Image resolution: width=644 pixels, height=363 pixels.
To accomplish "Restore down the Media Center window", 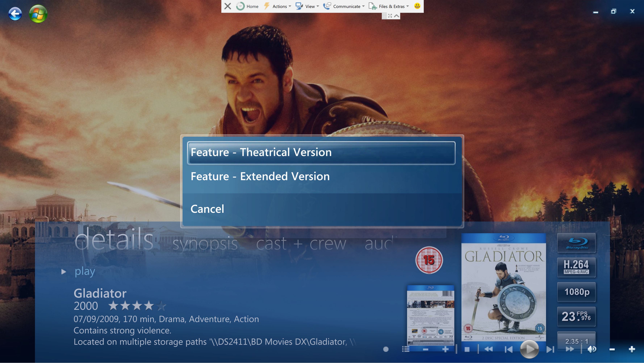I will pyautogui.click(x=614, y=12).
